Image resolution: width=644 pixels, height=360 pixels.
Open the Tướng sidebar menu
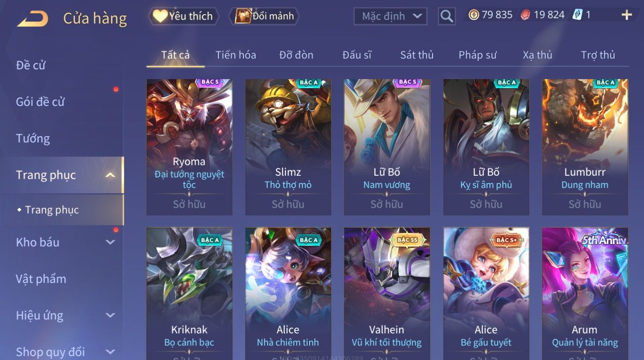(x=33, y=139)
